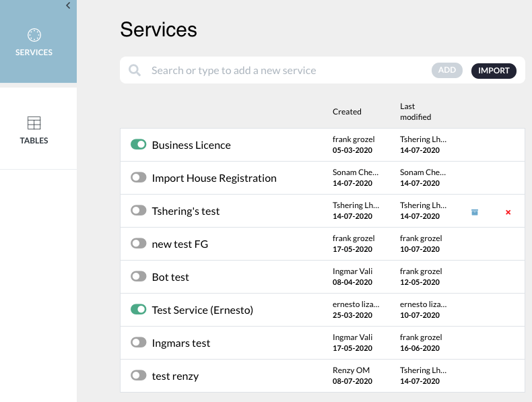Open the Services section icon
Screen dimensions: 532x402
tap(34, 35)
